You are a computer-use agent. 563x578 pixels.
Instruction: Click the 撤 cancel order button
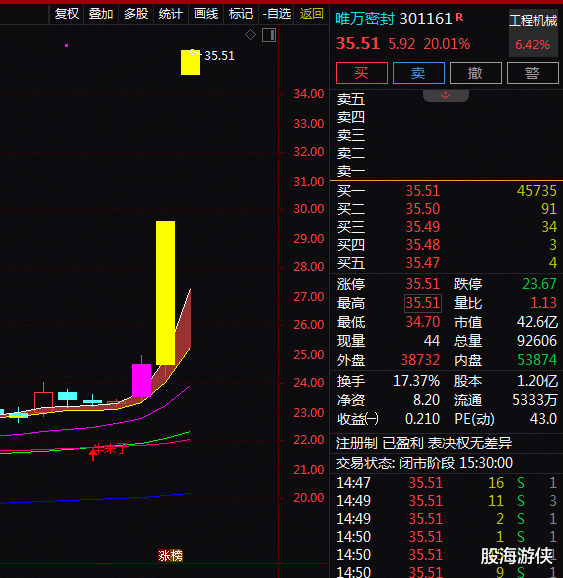pyautogui.click(x=476, y=73)
